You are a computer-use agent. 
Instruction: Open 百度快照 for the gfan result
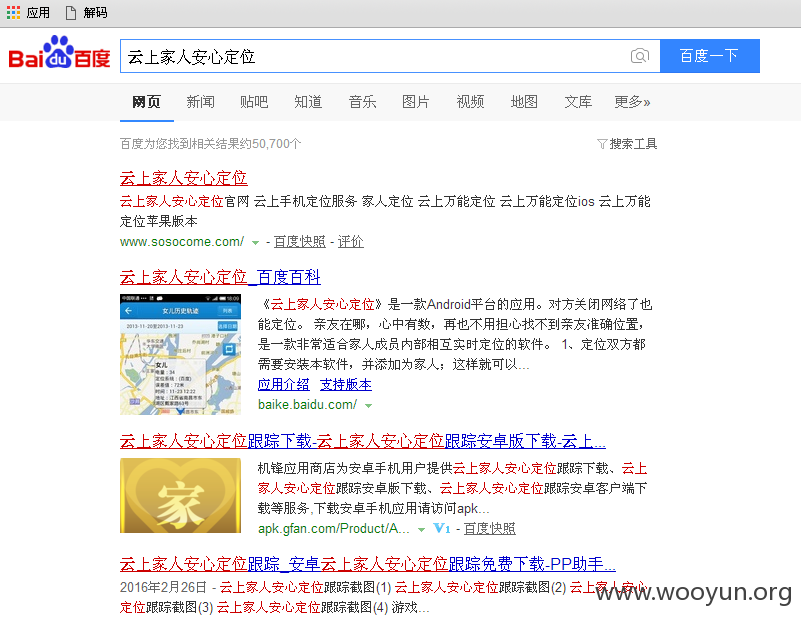coord(489,529)
